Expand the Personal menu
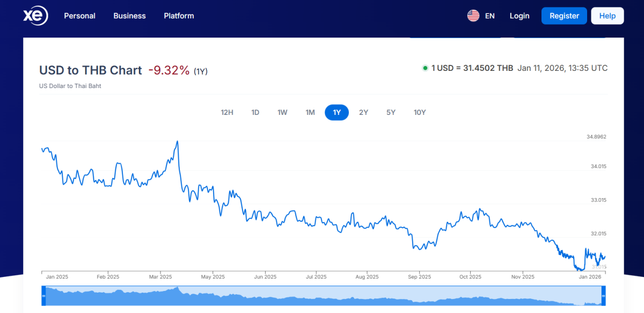The height and width of the screenshot is (313, 644). tap(79, 16)
